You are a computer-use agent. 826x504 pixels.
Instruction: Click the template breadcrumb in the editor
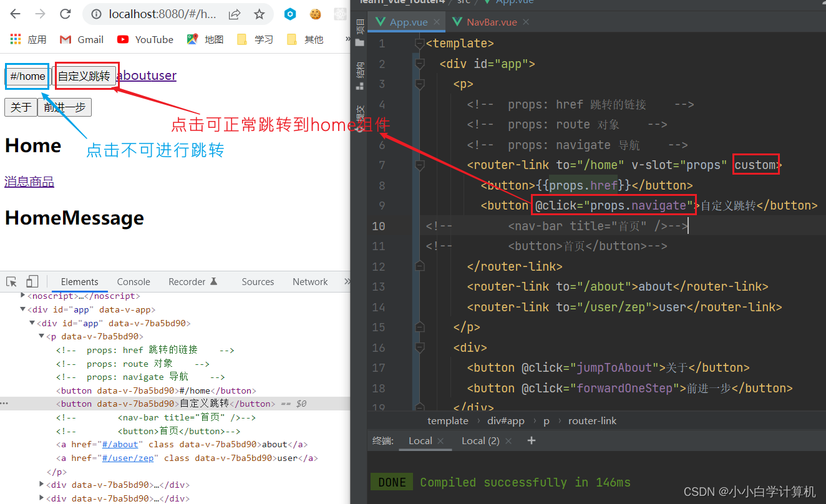447,421
